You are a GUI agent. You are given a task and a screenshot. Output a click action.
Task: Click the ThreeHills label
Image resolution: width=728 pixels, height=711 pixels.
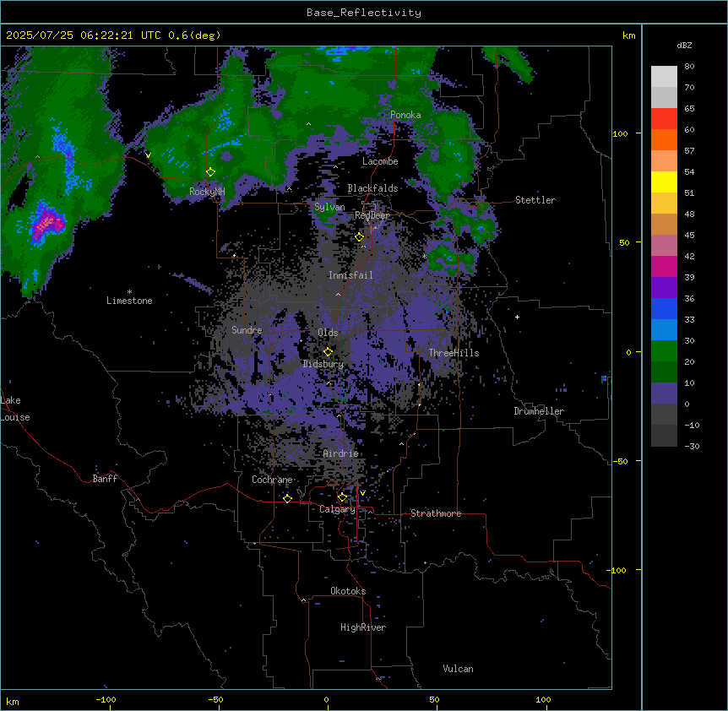coord(454,353)
